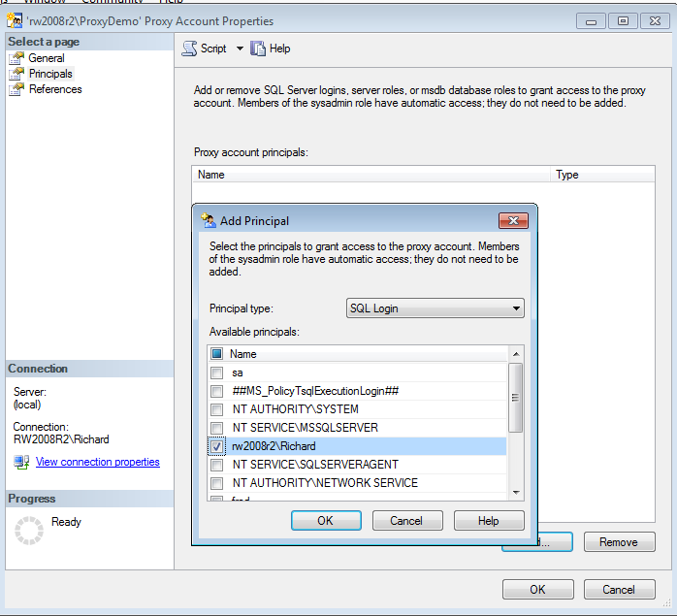Image resolution: width=677 pixels, height=616 pixels.
Task: Check the NT SERVICE\SQLSERVERAGENT checkbox
Action: pos(216,465)
